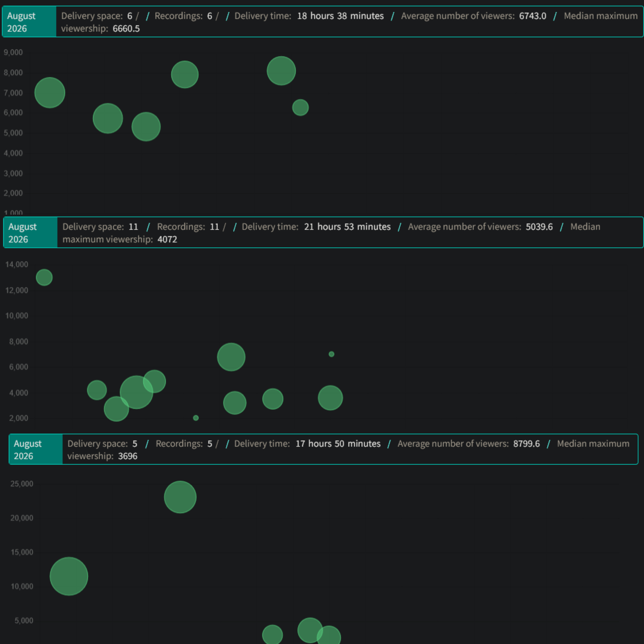The height and width of the screenshot is (644, 644).
Task: Click the Recordings: 11 text
Action: point(188,227)
